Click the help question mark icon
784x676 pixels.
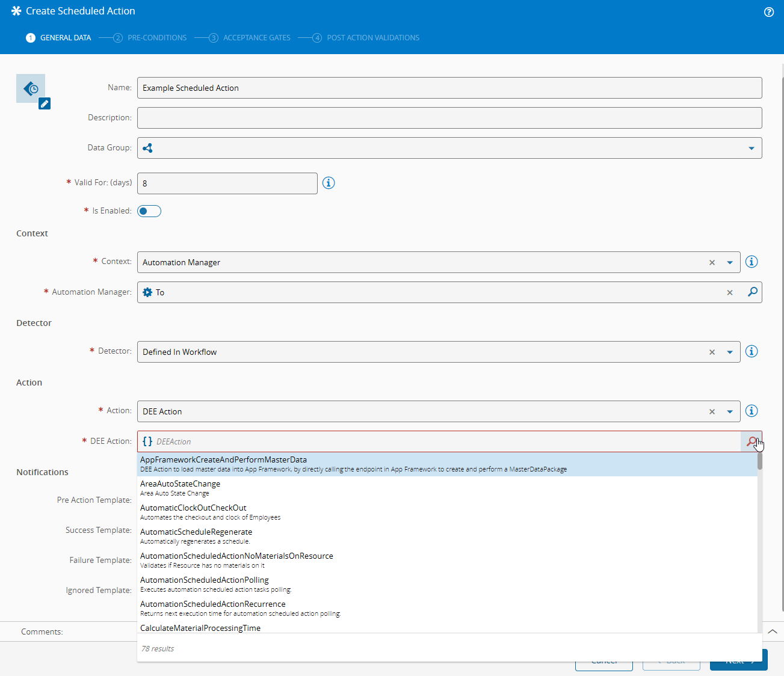coord(769,12)
